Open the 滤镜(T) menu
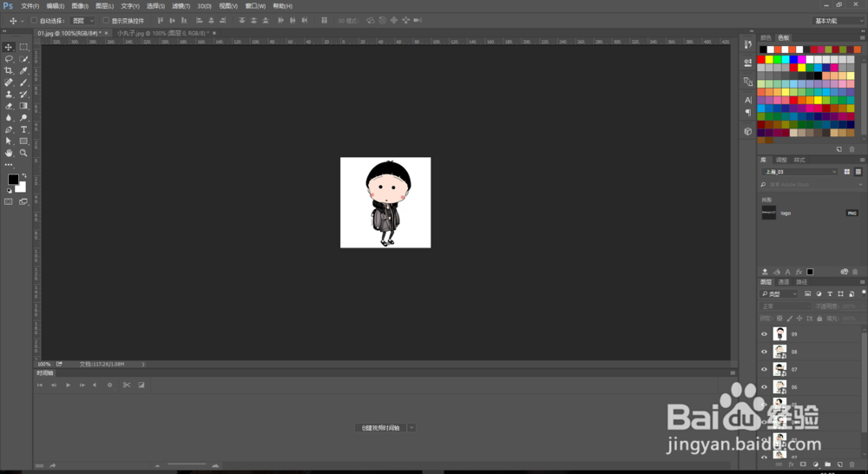The height and width of the screenshot is (474, 868). pyautogui.click(x=181, y=6)
